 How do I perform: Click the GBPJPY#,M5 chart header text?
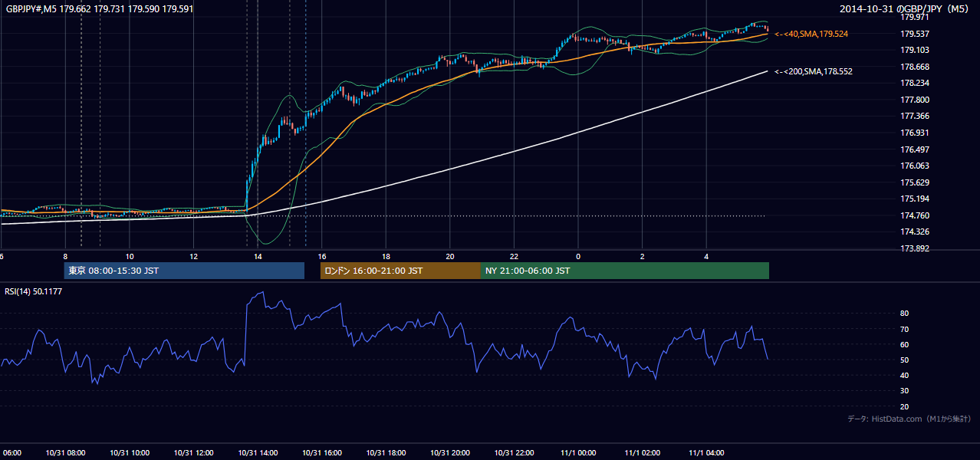pos(100,8)
